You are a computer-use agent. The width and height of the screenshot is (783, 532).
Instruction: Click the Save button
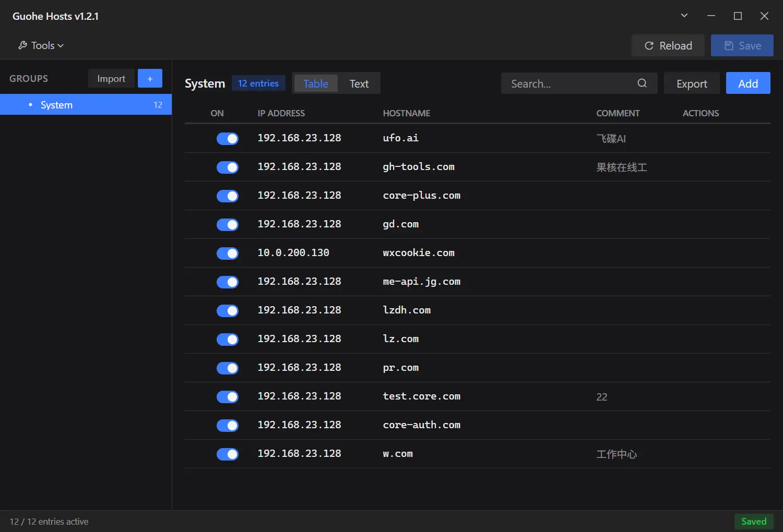tap(742, 46)
